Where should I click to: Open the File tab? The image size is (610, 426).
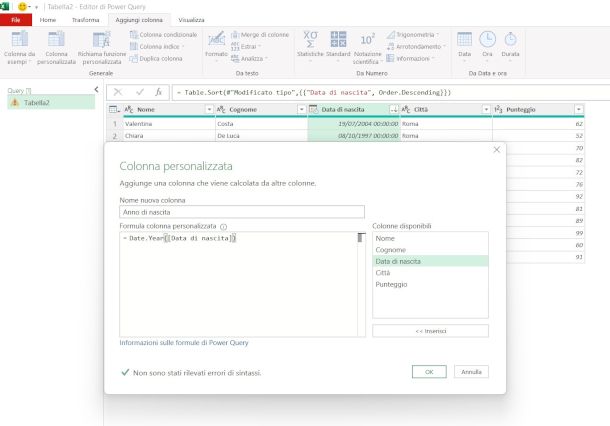[16, 20]
